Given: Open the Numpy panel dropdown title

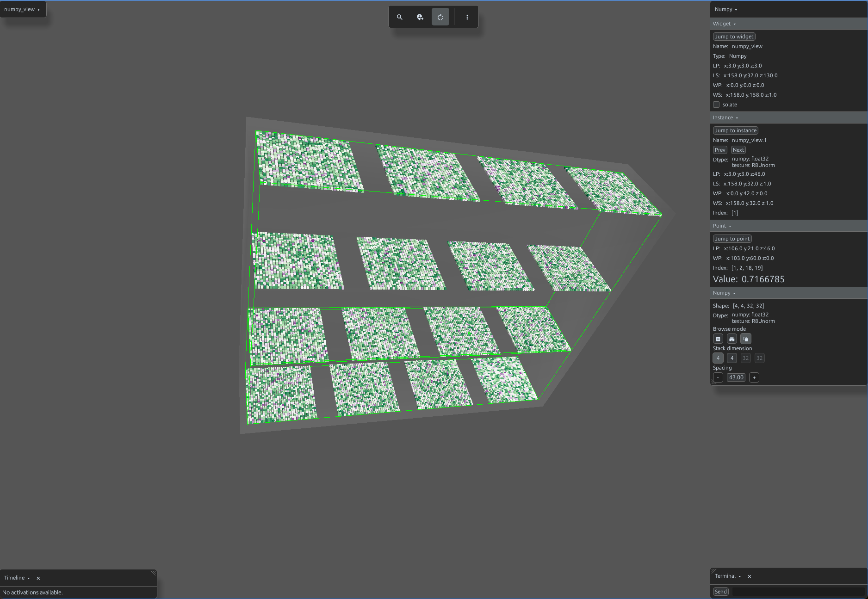Looking at the screenshot, I should pyautogui.click(x=726, y=9).
